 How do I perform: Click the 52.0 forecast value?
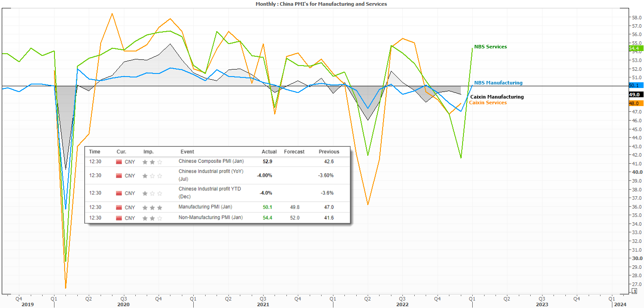pos(294,218)
